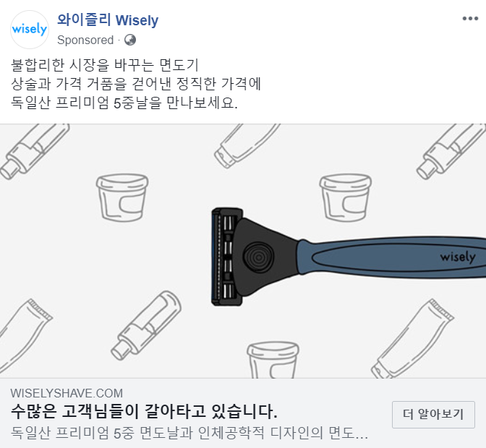Click the truncated description starting 독일산 프리미엄 5중 면도날과

click(189, 433)
